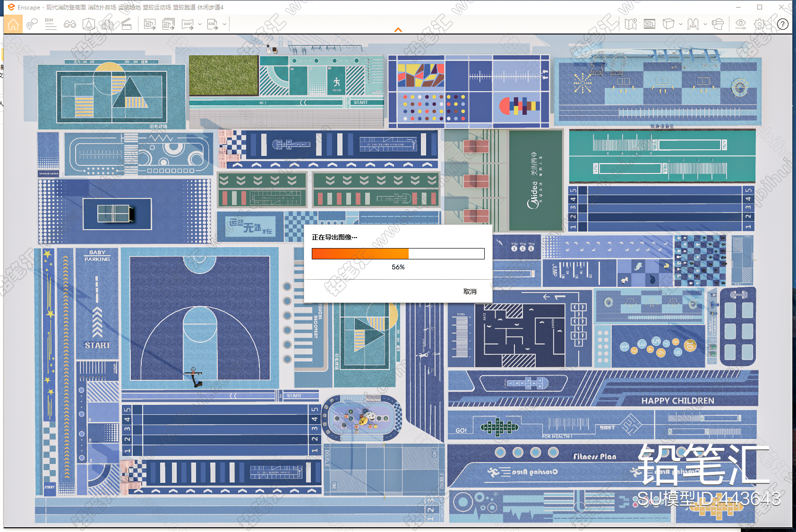
Task: Open the help question mark
Action: (x=782, y=24)
